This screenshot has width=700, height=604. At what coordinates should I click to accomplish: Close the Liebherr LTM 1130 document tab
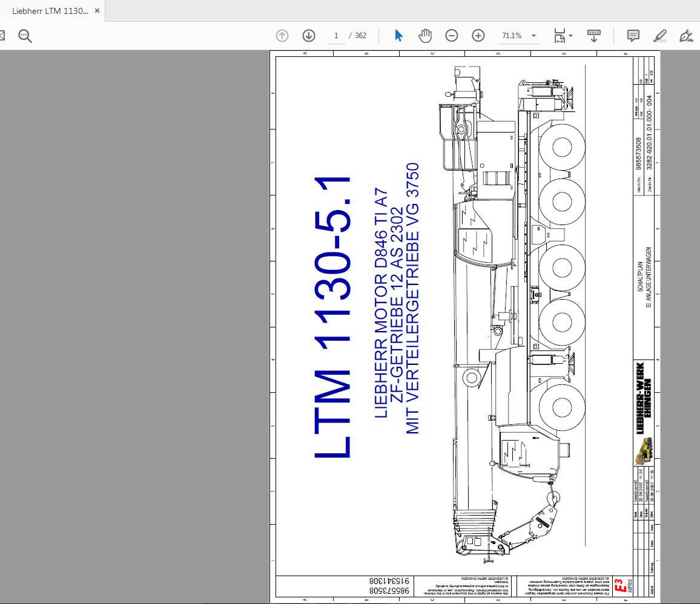click(97, 11)
